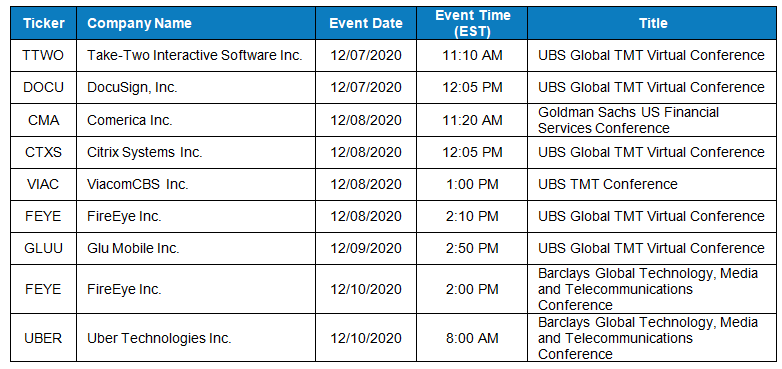The height and width of the screenshot is (369, 782).
Task: Select the 8:00 AM event time cell
Action: (x=472, y=338)
